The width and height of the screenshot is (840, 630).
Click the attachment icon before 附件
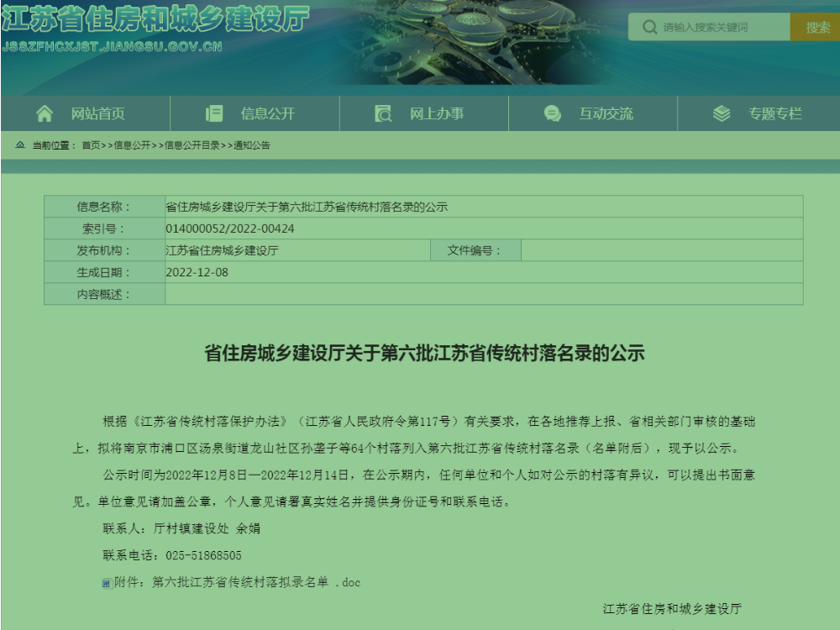click(x=105, y=581)
